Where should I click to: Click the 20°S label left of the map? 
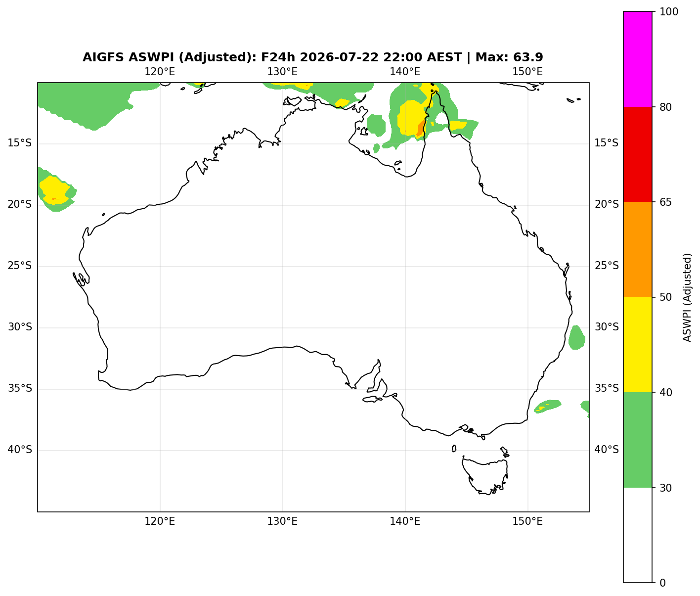click(x=20, y=205)
